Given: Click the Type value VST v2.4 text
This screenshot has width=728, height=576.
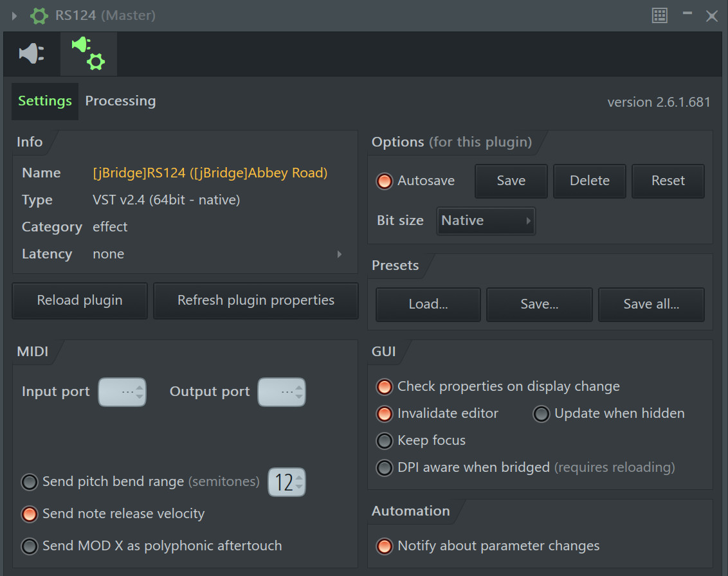Looking at the screenshot, I should [x=166, y=200].
